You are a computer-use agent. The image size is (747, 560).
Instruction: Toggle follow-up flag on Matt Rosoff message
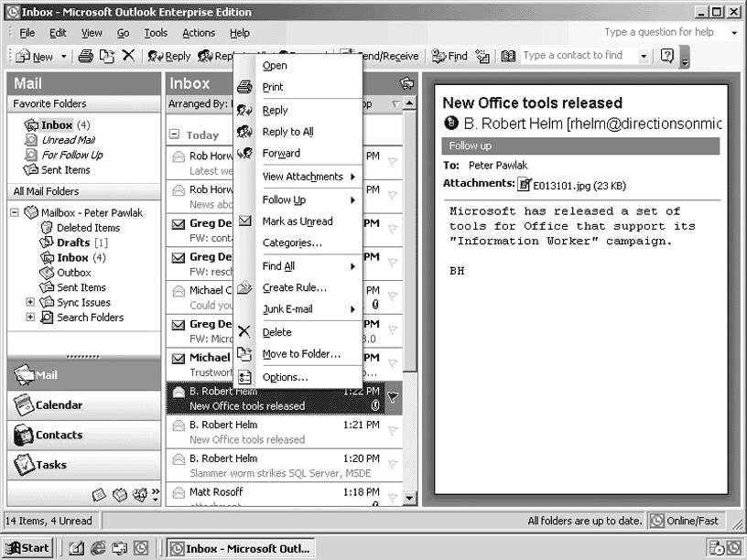pyautogui.click(x=393, y=498)
